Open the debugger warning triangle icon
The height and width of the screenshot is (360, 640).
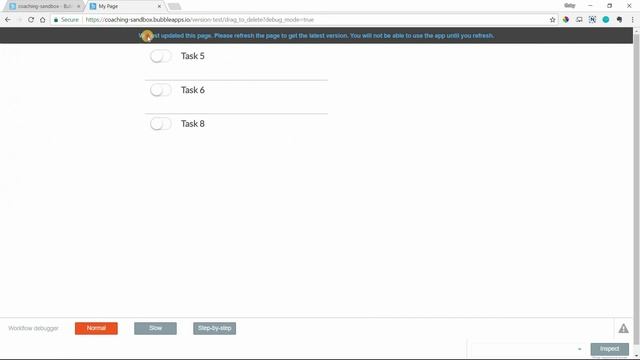pos(623,328)
